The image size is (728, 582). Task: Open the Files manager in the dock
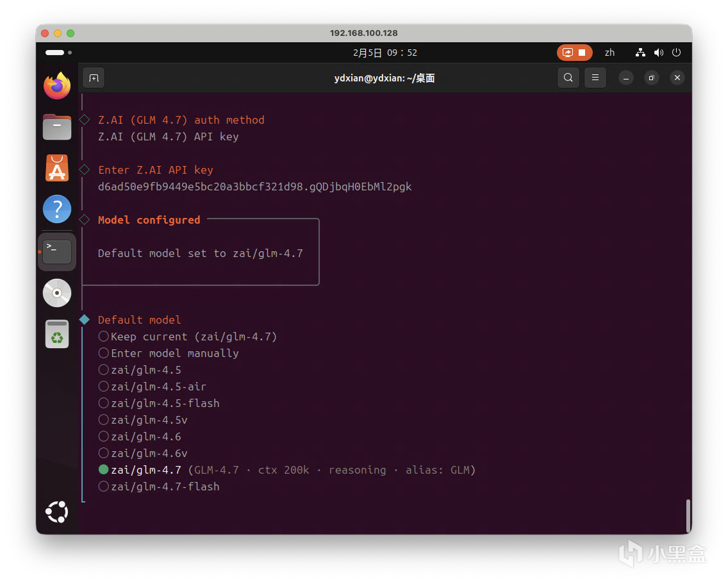(x=57, y=127)
